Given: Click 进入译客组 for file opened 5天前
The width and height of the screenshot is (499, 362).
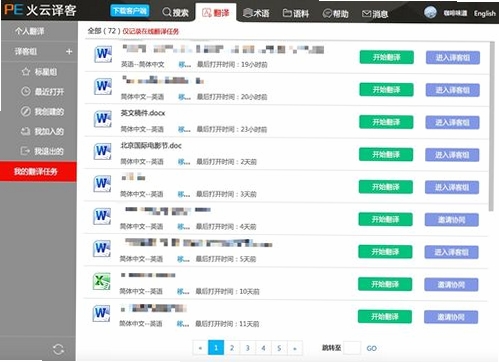Looking at the screenshot, I should [451, 252].
